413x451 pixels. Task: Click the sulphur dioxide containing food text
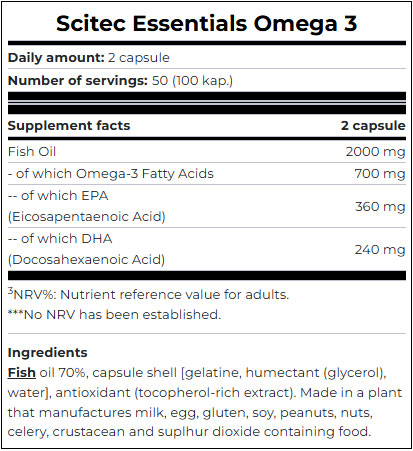(x=264, y=432)
